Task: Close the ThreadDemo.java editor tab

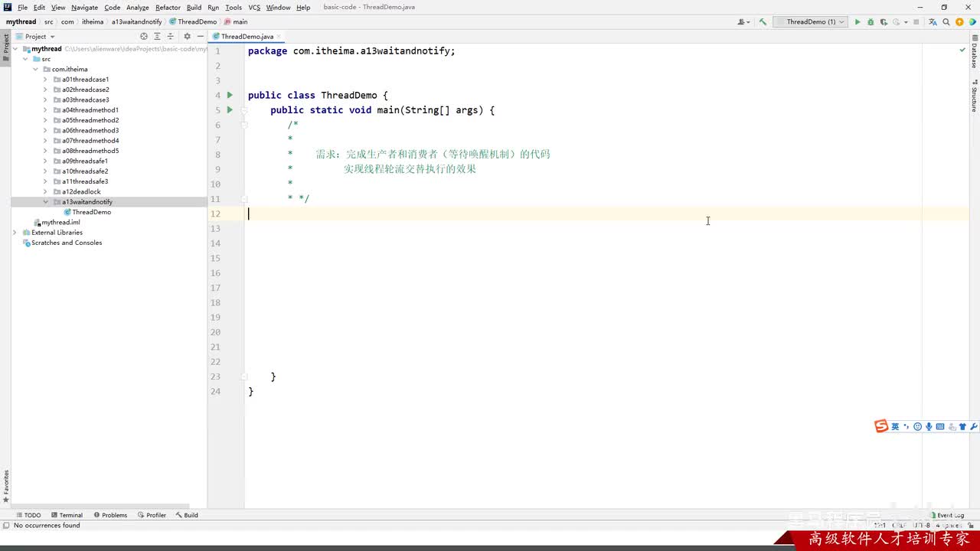Action: pos(279,37)
